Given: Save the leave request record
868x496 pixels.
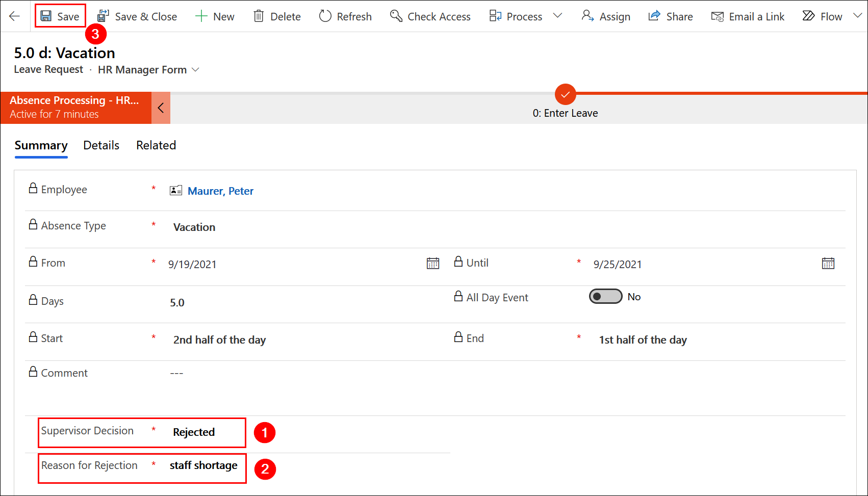Looking at the screenshot, I should (x=60, y=16).
